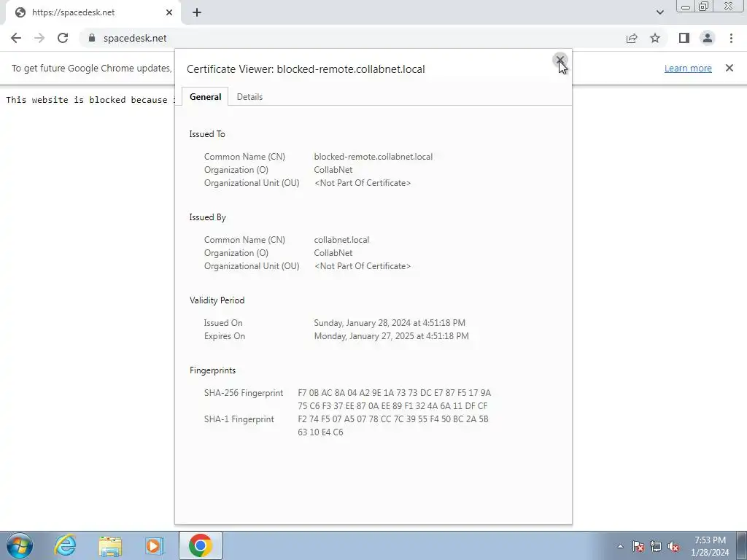
Task: Click issuer common name collabnet.local
Action: pyautogui.click(x=341, y=240)
